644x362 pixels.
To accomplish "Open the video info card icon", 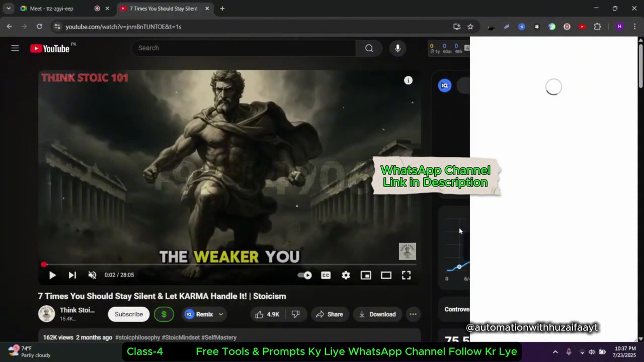I will pyautogui.click(x=408, y=80).
